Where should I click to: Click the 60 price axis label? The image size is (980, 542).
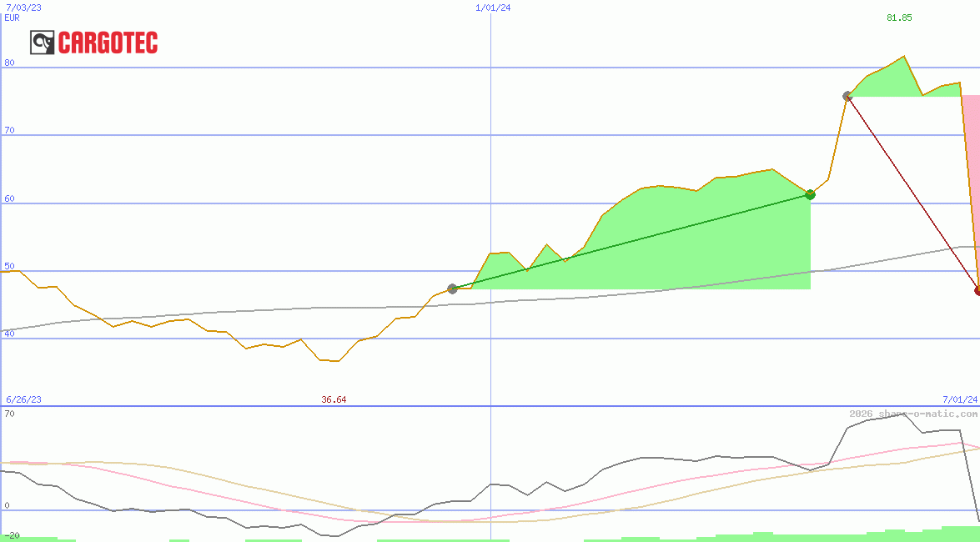tap(9, 198)
